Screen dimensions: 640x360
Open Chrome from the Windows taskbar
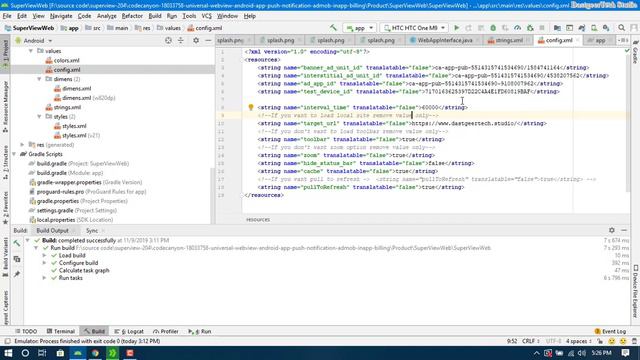point(95,353)
